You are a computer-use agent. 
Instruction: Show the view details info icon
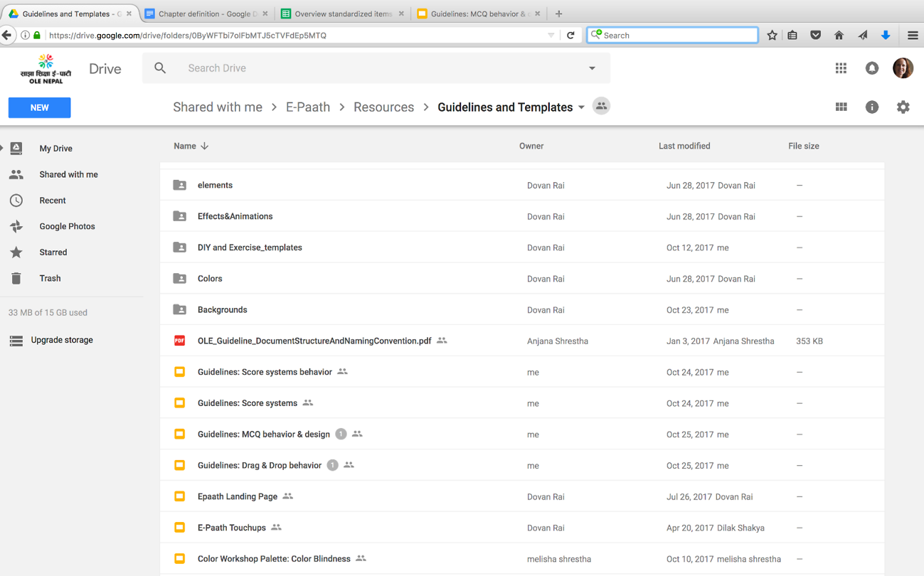point(872,107)
